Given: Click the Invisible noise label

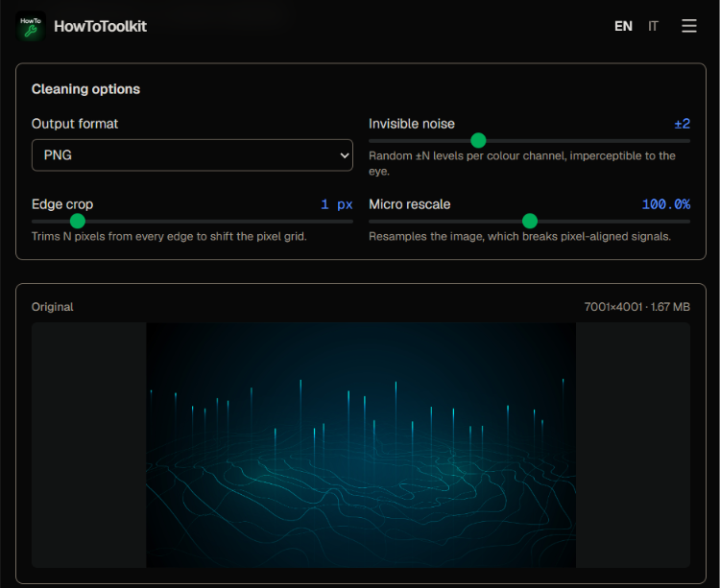Looking at the screenshot, I should tap(412, 124).
